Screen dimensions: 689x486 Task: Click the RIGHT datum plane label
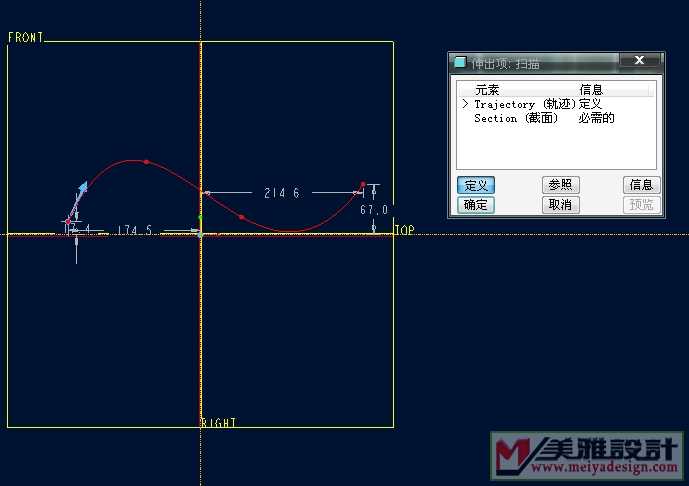pos(218,423)
